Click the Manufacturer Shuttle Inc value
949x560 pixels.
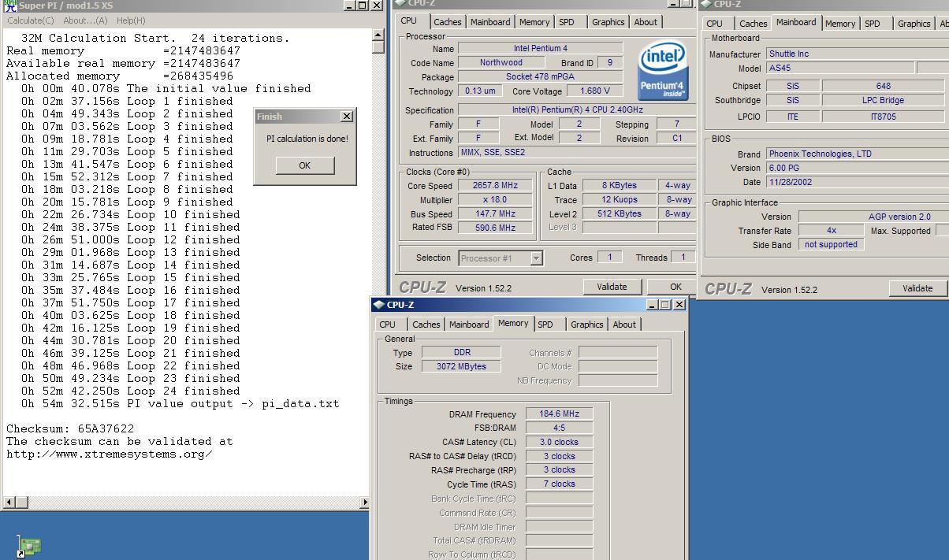tap(858, 54)
